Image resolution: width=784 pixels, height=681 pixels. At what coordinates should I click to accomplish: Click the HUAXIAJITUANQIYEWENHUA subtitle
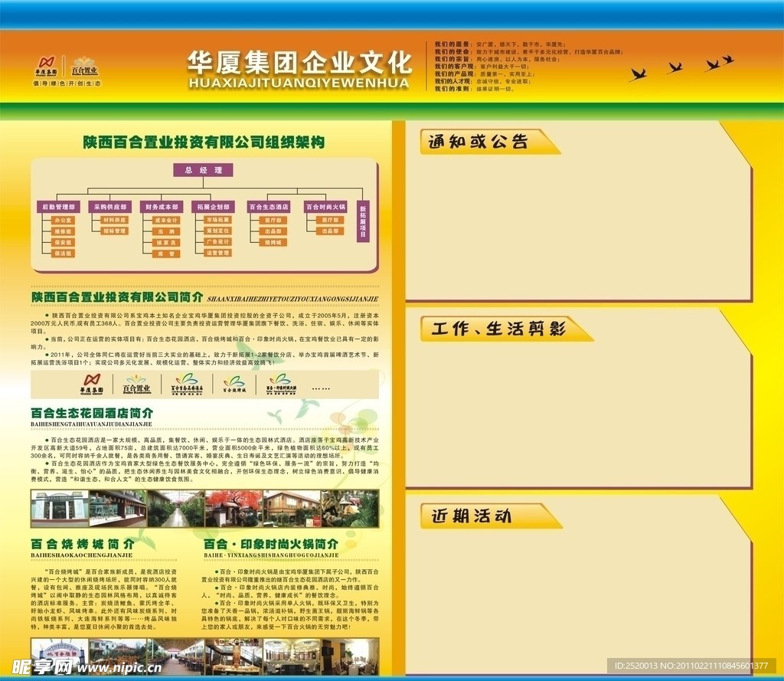[x=299, y=83]
